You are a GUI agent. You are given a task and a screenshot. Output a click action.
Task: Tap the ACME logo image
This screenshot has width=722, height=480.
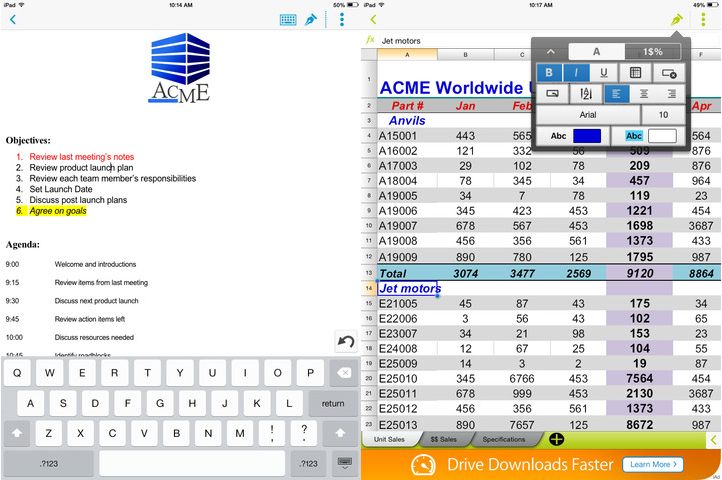click(180, 67)
